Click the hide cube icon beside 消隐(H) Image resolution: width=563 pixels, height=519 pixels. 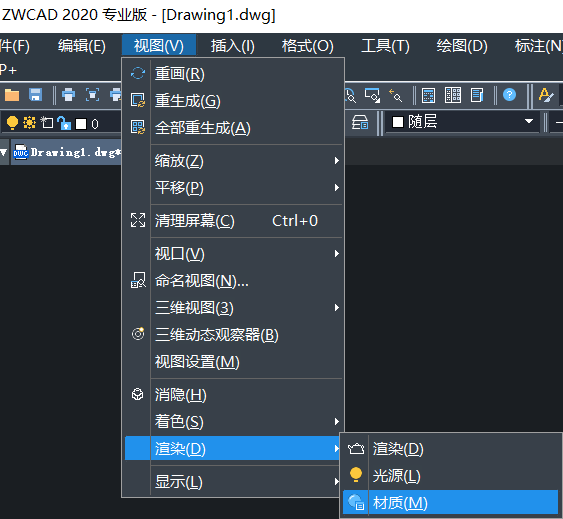(x=138, y=394)
